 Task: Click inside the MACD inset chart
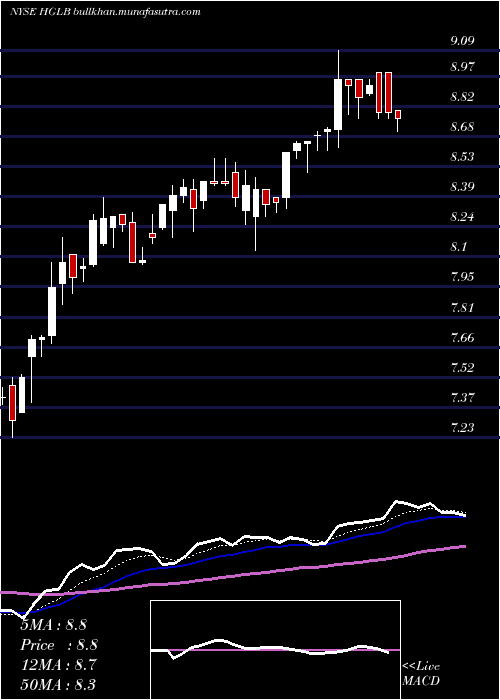(x=275, y=650)
